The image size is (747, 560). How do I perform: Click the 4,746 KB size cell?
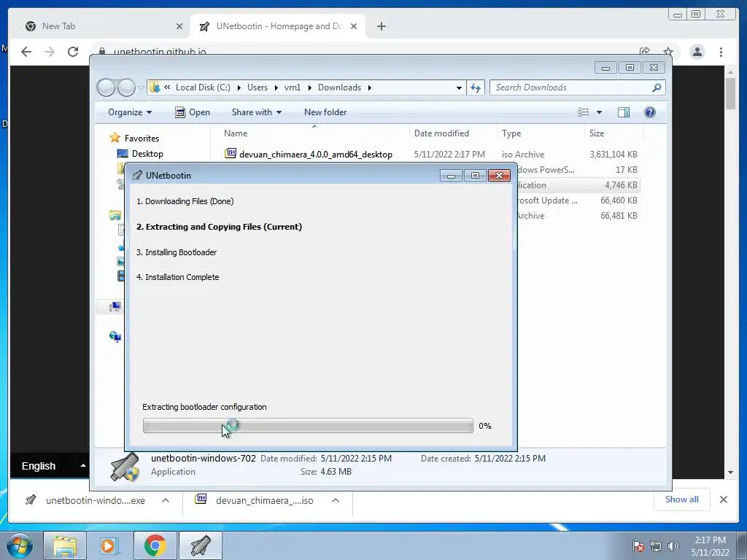click(x=621, y=185)
